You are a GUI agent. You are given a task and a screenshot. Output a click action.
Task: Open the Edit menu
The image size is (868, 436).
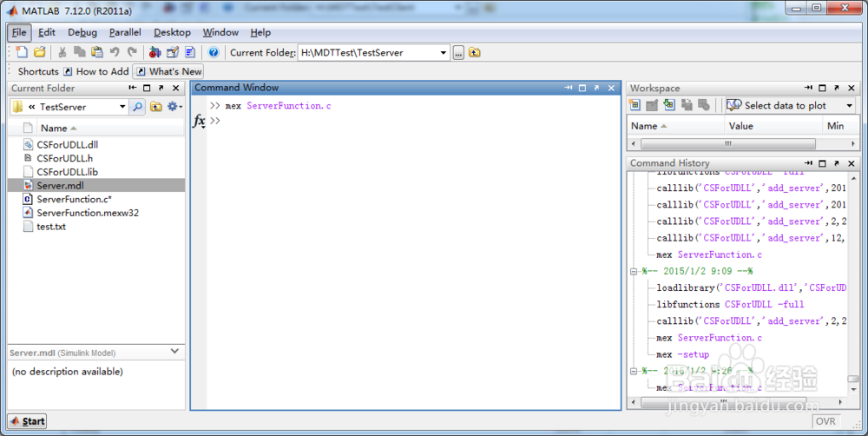(x=47, y=32)
